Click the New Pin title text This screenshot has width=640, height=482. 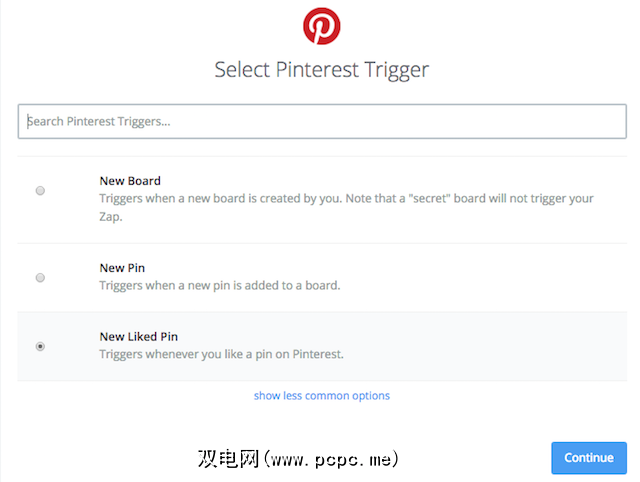click(x=122, y=268)
